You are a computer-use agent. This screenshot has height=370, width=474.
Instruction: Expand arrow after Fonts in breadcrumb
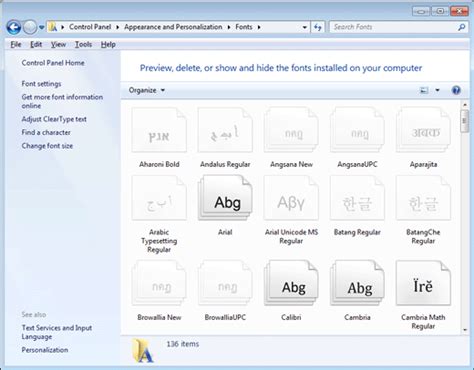(x=259, y=27)
